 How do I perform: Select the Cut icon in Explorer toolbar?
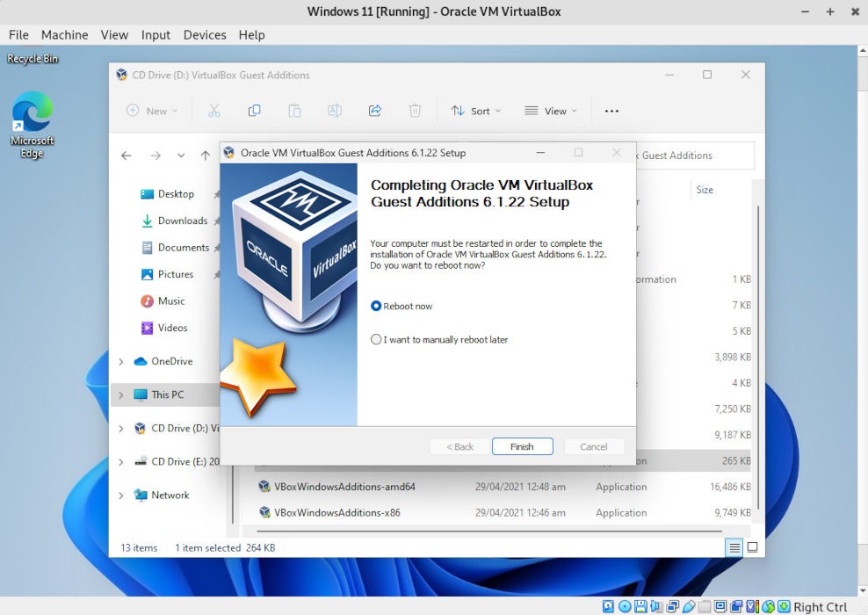click(x=213, y=110)
